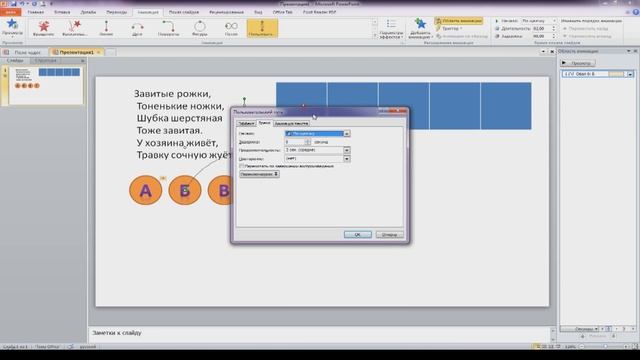Screen dimensions: 640x360
Task: Click the Undo icon in quick access toolbar
Action: click(x=22, y=4)
